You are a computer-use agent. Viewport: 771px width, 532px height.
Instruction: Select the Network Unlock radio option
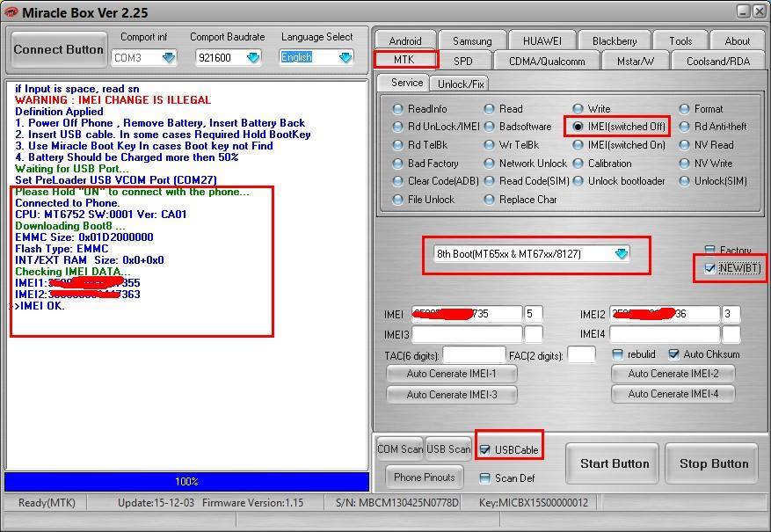(x=526, y=164)
